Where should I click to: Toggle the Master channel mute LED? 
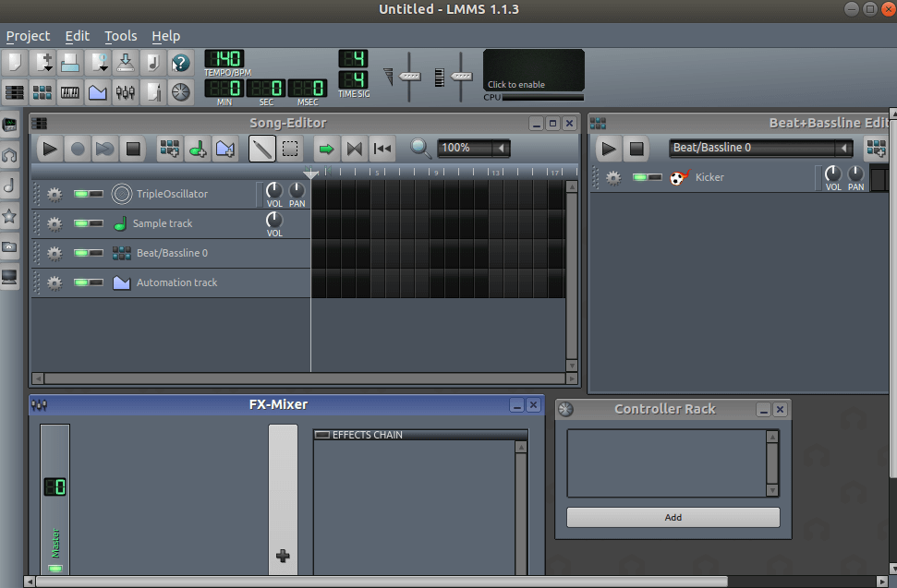pyautogui.click(x=55, y=568)
